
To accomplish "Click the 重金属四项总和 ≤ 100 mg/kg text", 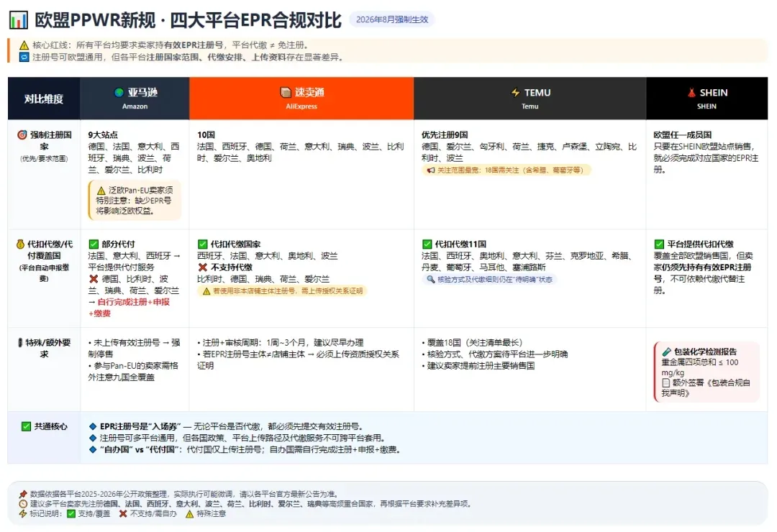I will tap(700, 367).
